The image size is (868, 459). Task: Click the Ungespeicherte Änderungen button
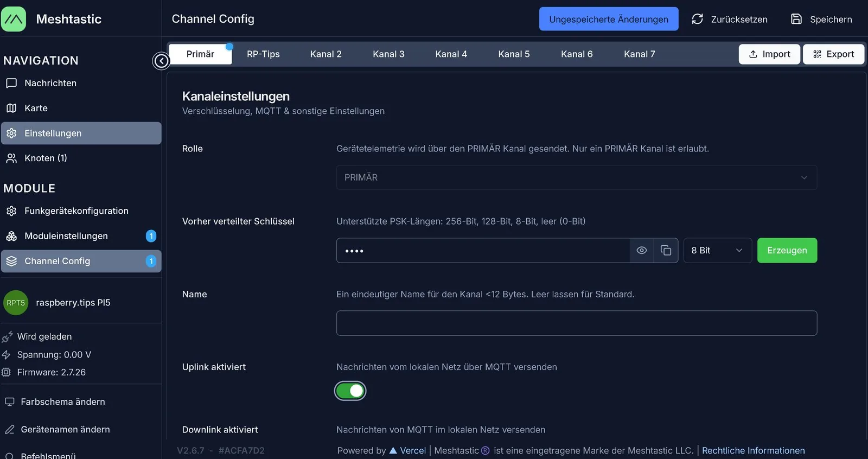[x=609, y=19]
